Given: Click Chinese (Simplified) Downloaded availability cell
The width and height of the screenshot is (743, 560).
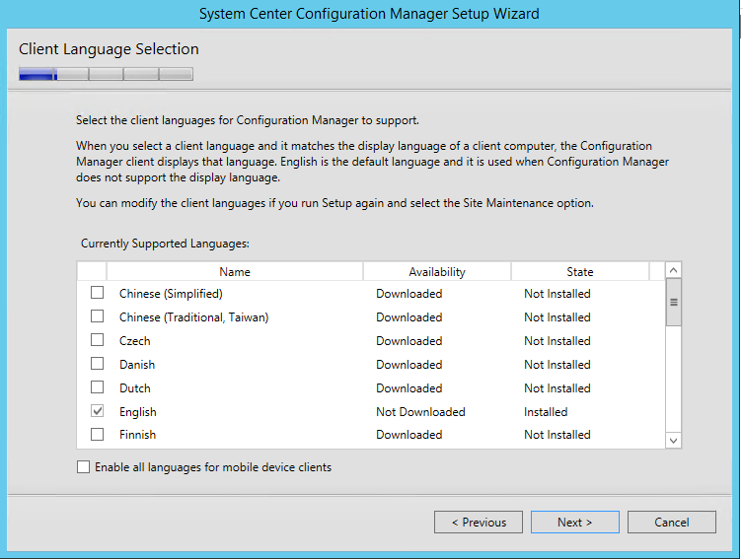Looking at the screenshot, I should pos(409,294).
